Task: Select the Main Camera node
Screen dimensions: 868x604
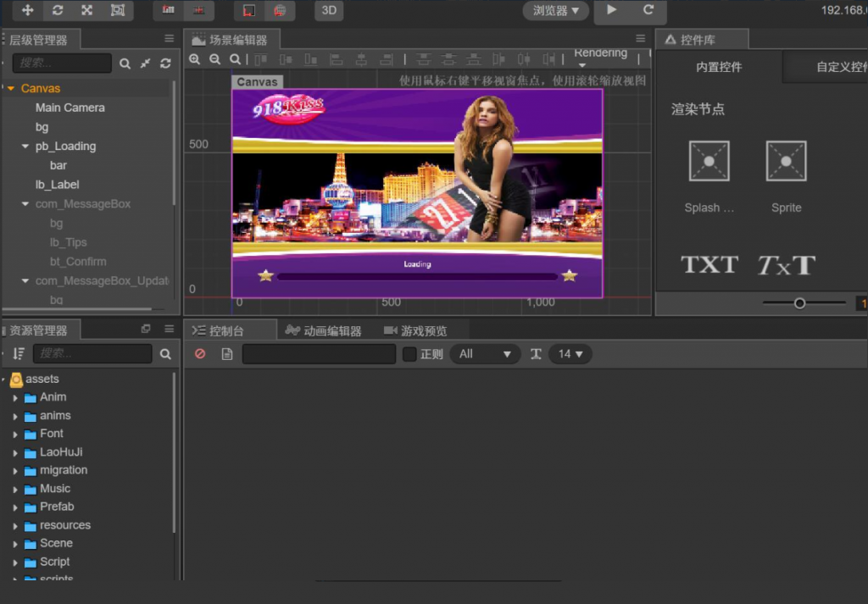Action: [70, 108]
